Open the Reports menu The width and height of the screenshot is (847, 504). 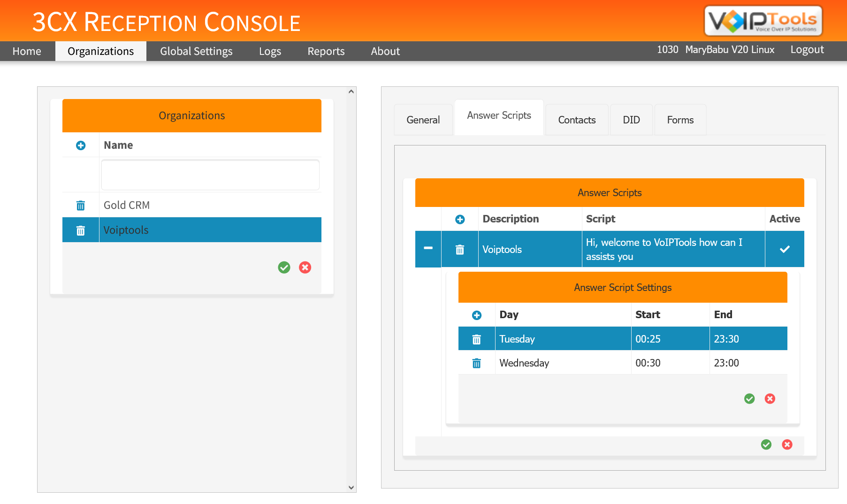(326, 51)
